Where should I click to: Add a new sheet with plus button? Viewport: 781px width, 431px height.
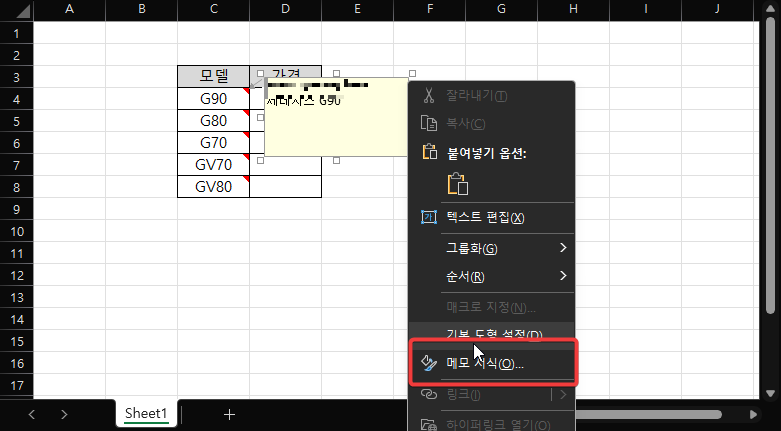pyautogui.click(x=229, y=414)
